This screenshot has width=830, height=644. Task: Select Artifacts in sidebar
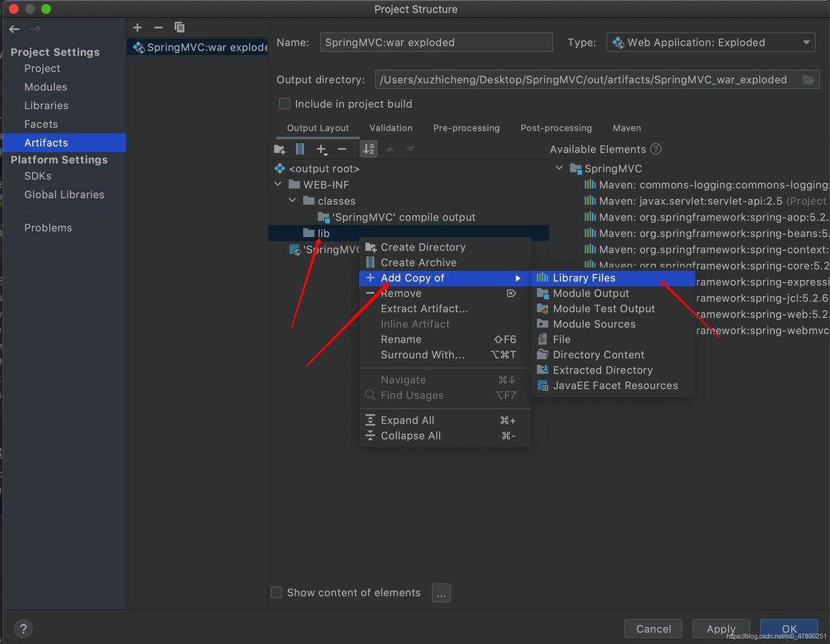pyautogui.click(x=64, y=143)
